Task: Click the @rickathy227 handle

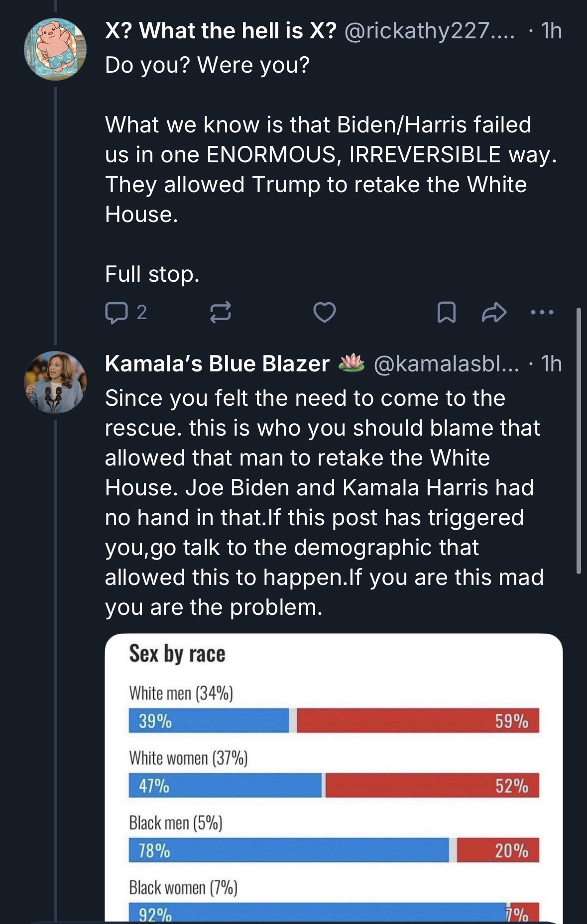Action: (x=428, y=31)
